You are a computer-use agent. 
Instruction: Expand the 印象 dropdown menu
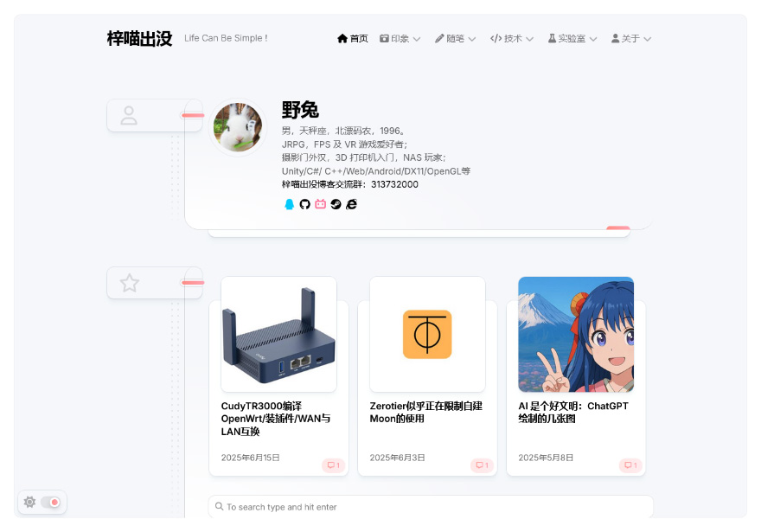(400, 39)
